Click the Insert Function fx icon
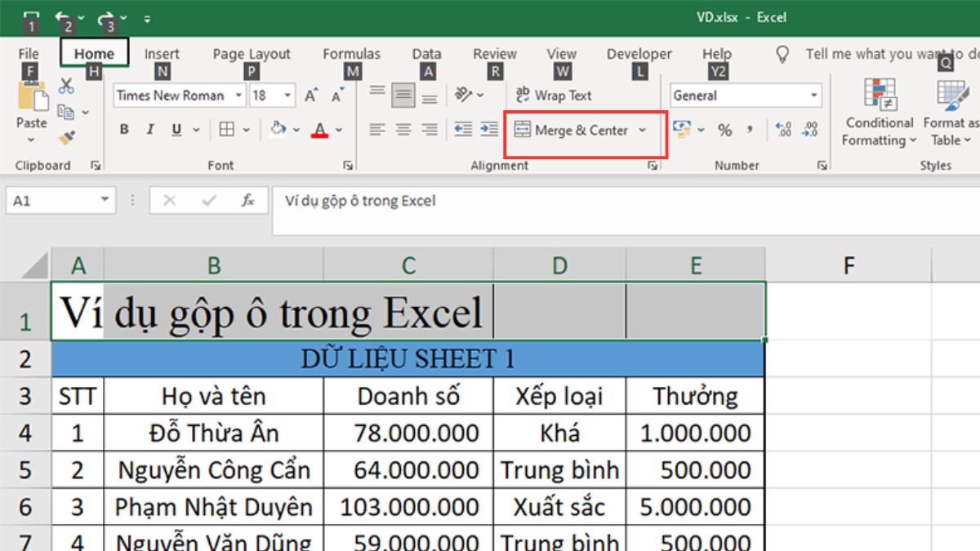The width and height of the screenshot is (980, 551). click(247, 200)
